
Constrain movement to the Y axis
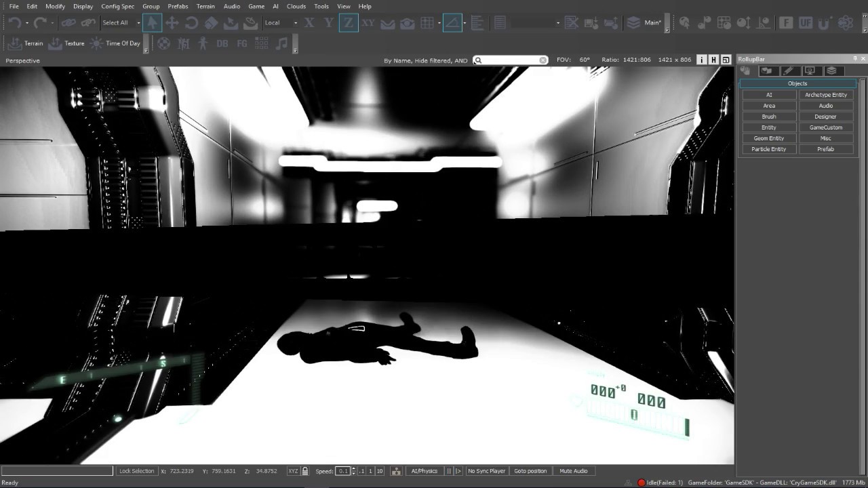click(x=329, y=22)
